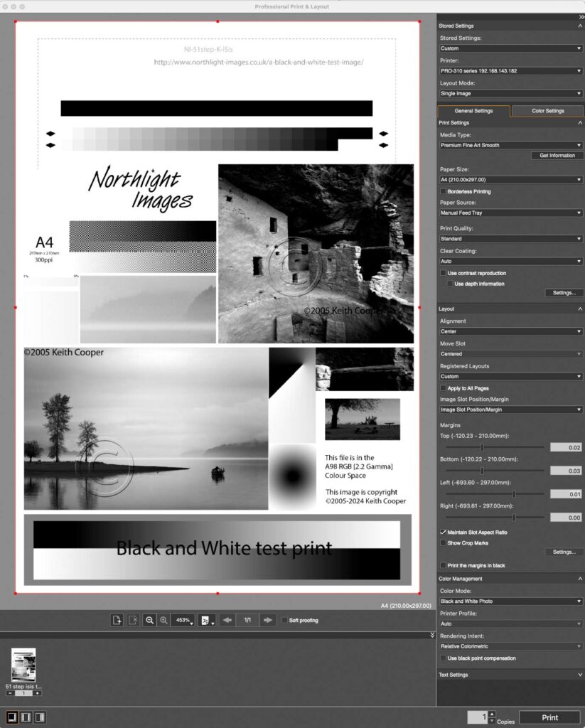Click the Get Information button
Screen dimensions: 585x728
557,156
